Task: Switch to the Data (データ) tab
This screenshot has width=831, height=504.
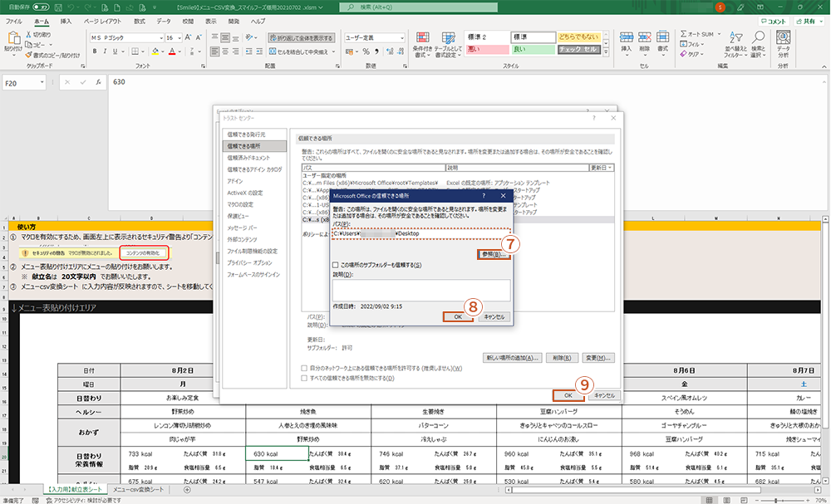Action: click(164, 22)
